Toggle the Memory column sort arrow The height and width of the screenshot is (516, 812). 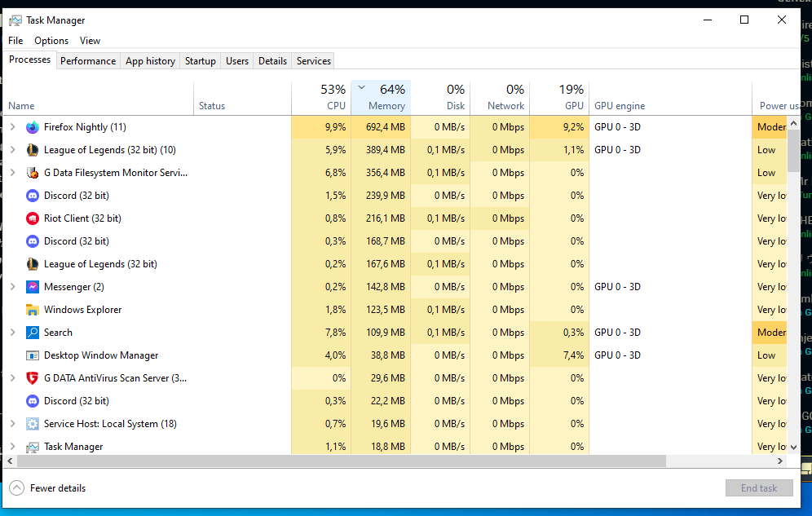[x=361, y=87]
